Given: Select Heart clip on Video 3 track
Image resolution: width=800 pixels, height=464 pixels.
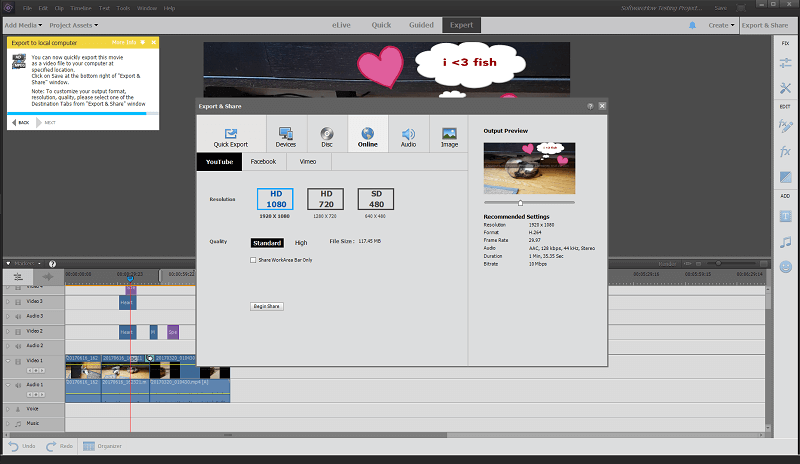Looking at the screenshot, I should tap(127, 302).
